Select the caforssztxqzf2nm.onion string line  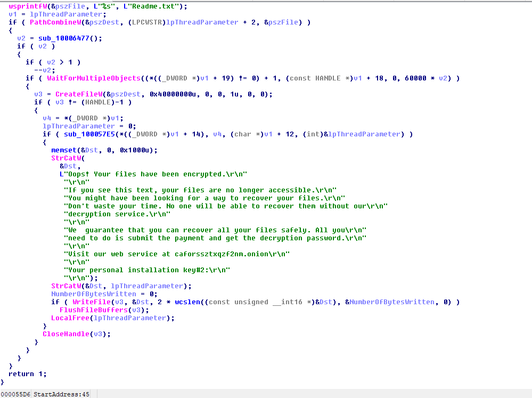(177, 254)
